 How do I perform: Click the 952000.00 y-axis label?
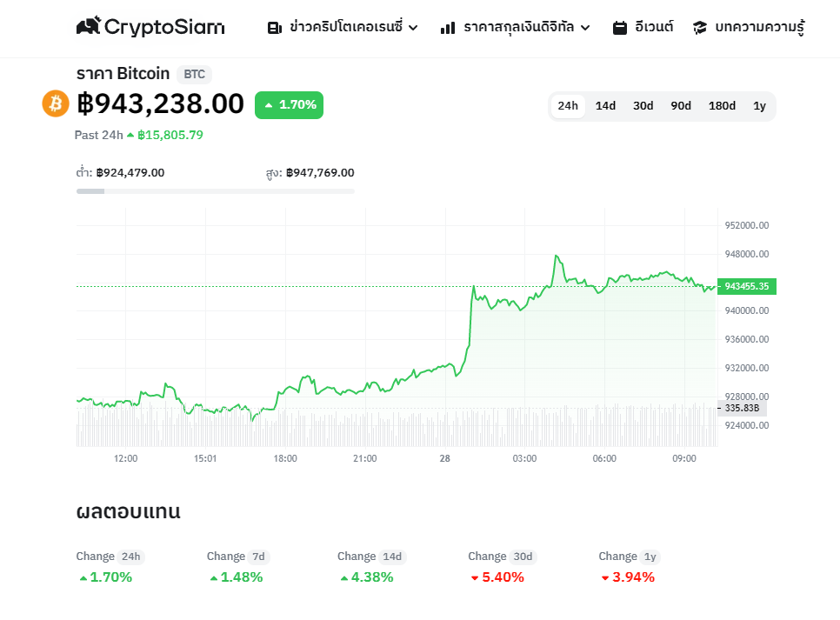747,225
